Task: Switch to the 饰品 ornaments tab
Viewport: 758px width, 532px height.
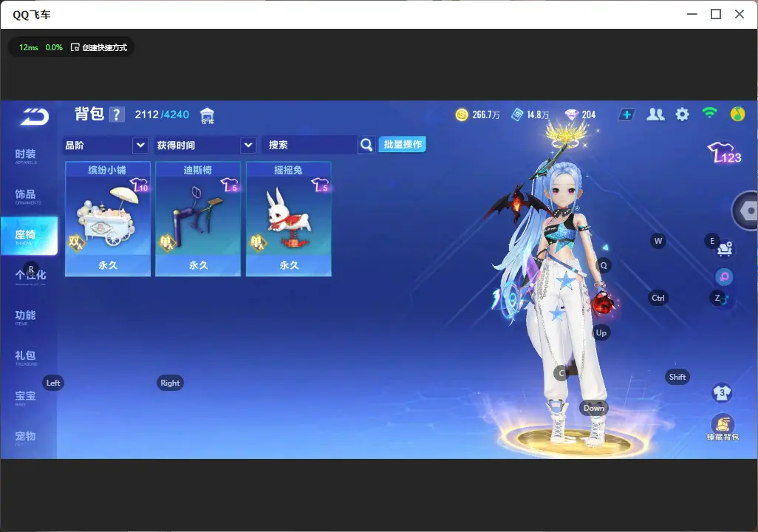Action: point(26,195)
